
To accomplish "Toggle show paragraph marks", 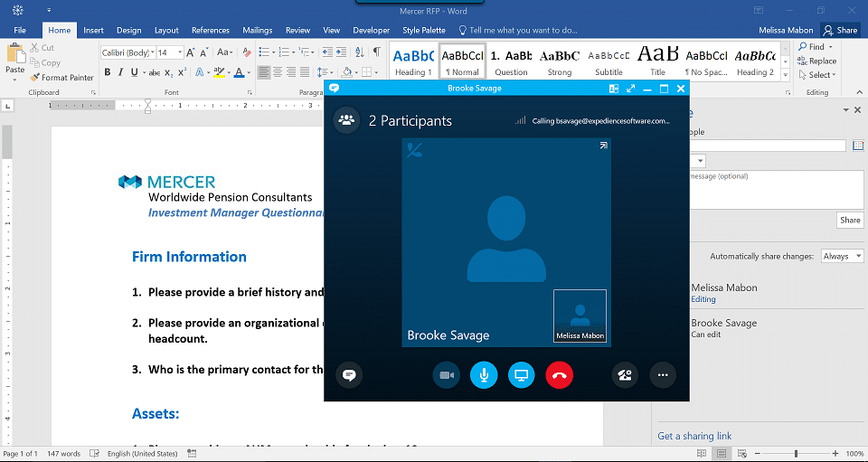I will (376, 52).
